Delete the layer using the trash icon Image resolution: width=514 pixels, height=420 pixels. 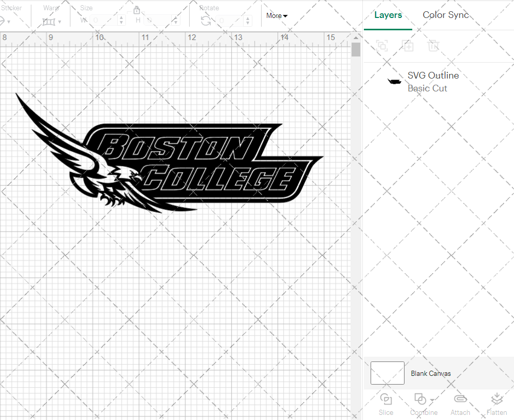tap(433, 46)
